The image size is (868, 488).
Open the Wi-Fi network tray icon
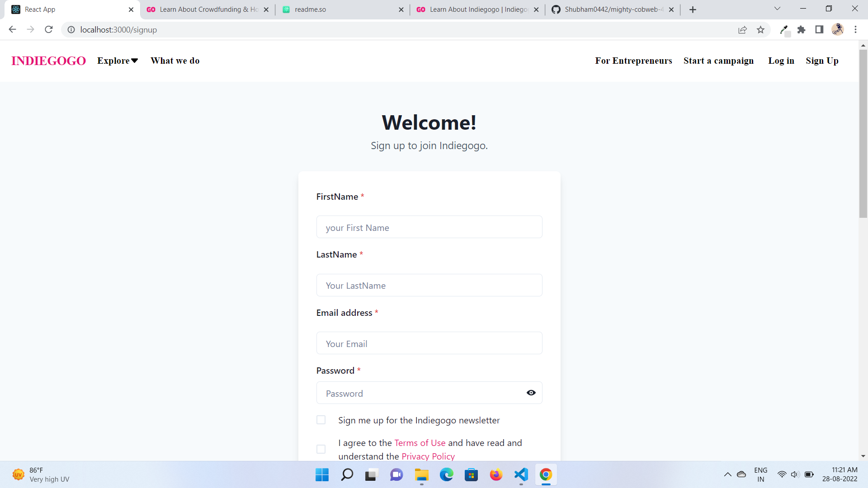point(782,474)
